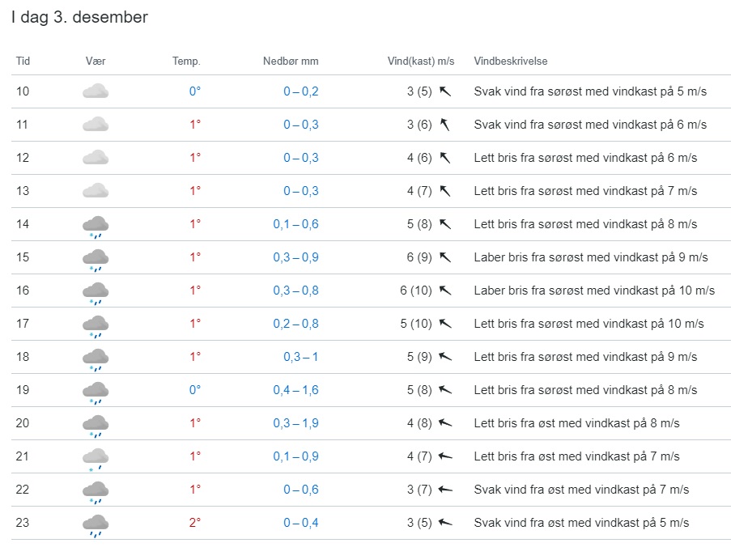The image size is (731, 560).
Task: Click the cloud icon for hour 13
Action: (x=96, y=191)
